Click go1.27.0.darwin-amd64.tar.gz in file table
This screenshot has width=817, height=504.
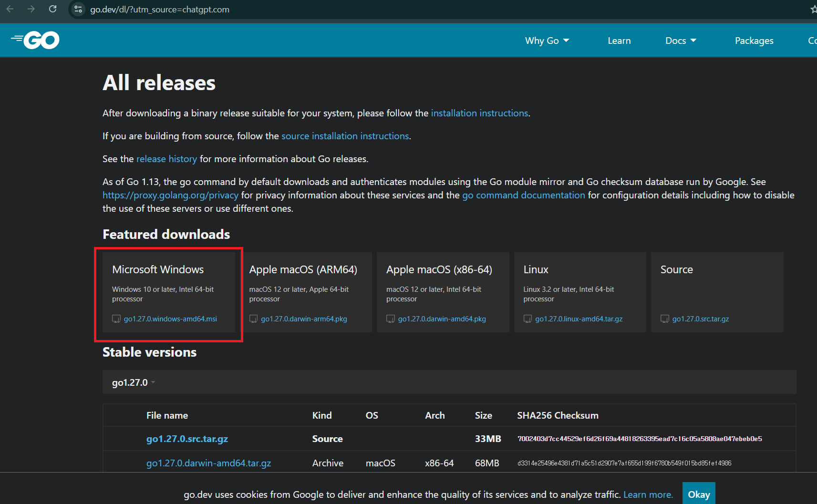coord(208,463)
